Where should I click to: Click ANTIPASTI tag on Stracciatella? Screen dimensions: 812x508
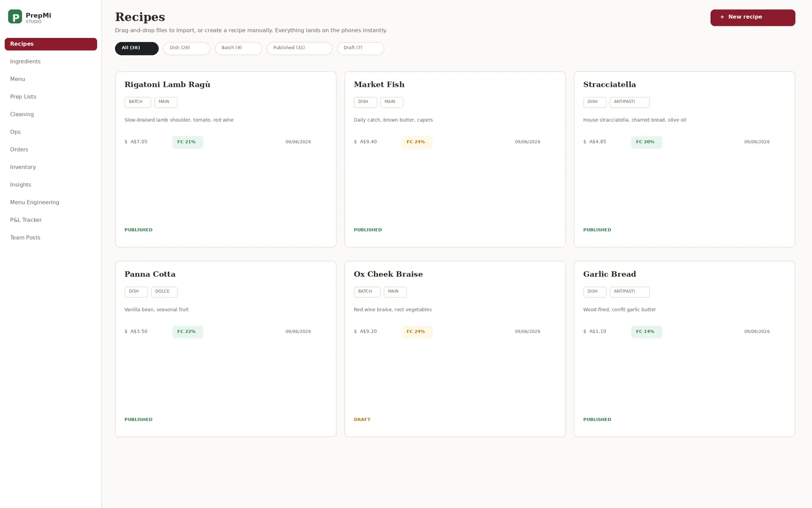click(629, 102)
